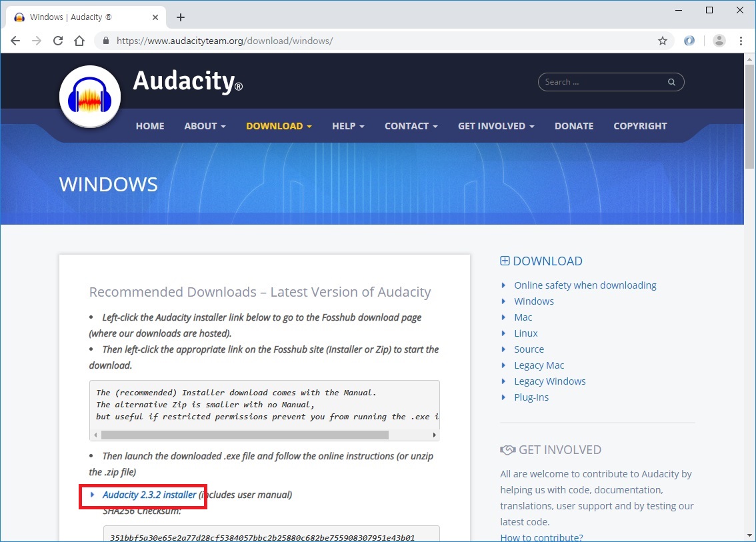756x542 pixels.
Task: Open the user profile avatar icon
Action: 719,41
